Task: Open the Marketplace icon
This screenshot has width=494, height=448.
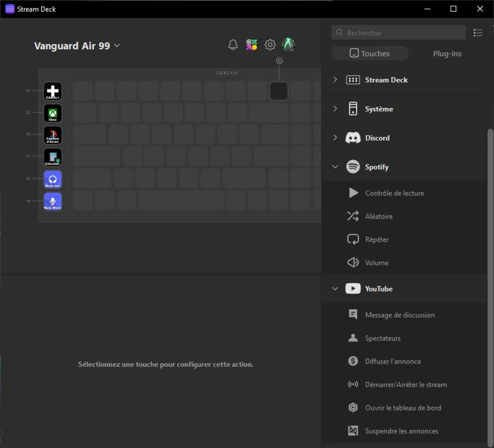Action: click(251, 44)
